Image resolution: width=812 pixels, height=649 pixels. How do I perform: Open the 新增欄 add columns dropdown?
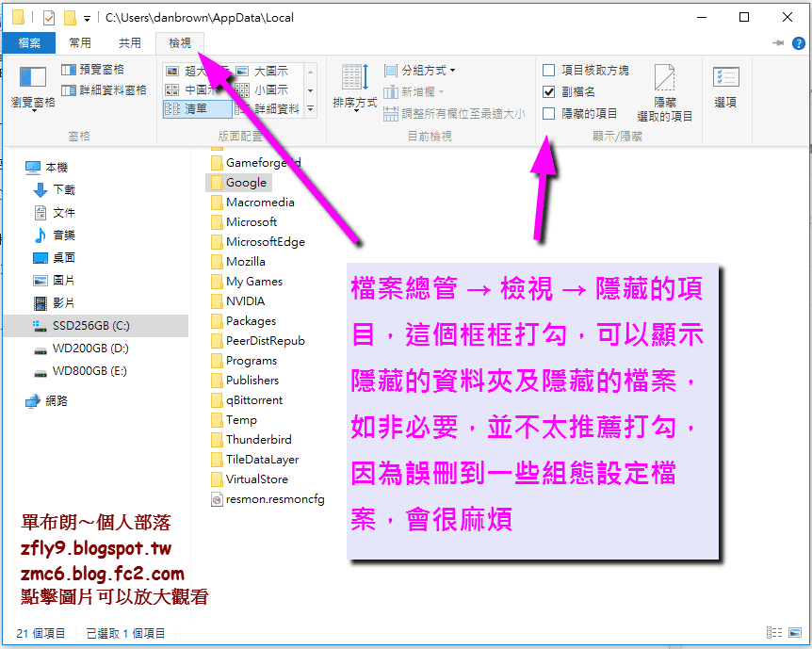coord(414,92)
